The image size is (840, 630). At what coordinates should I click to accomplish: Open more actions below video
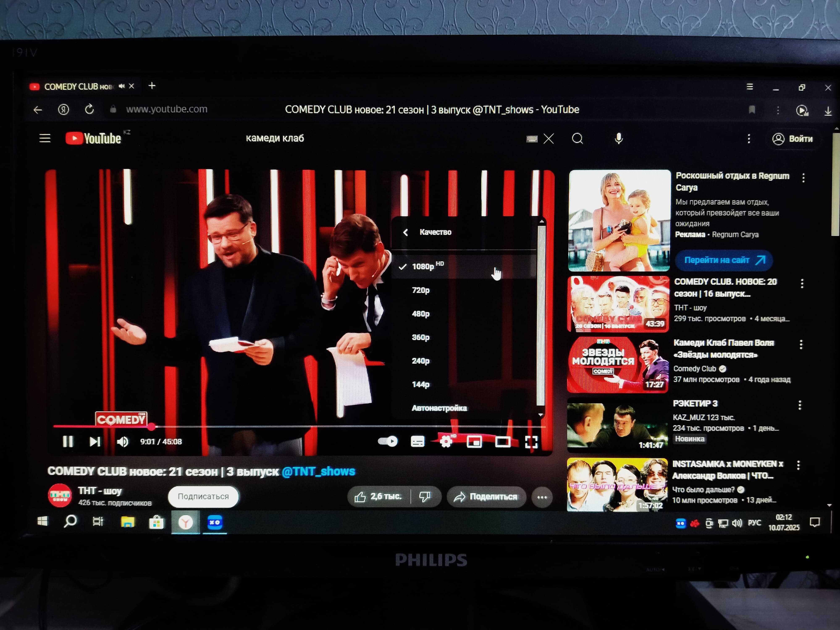point(542,497)
